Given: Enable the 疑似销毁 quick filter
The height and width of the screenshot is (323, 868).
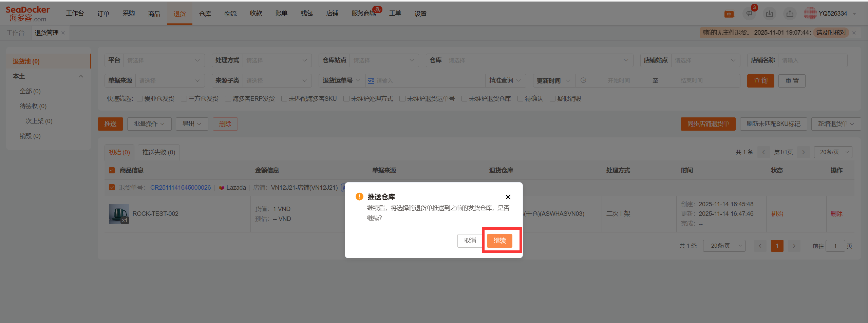Looking at the screenshot, I should coord(552,99).
